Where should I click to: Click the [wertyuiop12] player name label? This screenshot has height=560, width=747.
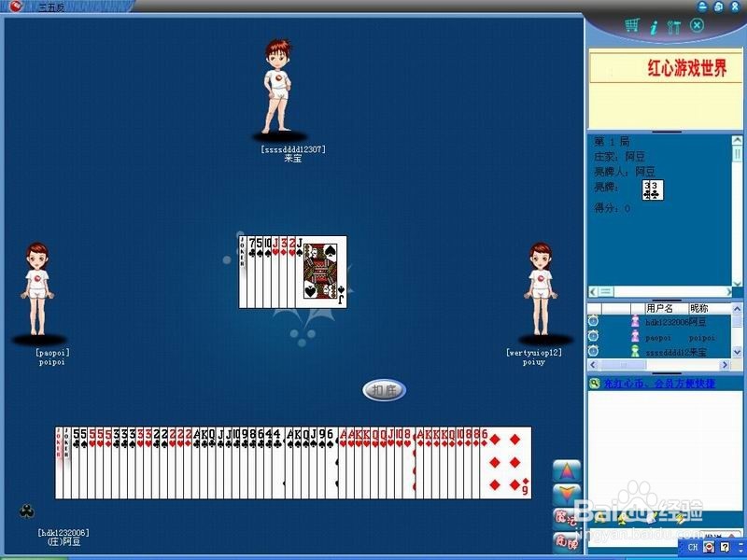[533, 353]
